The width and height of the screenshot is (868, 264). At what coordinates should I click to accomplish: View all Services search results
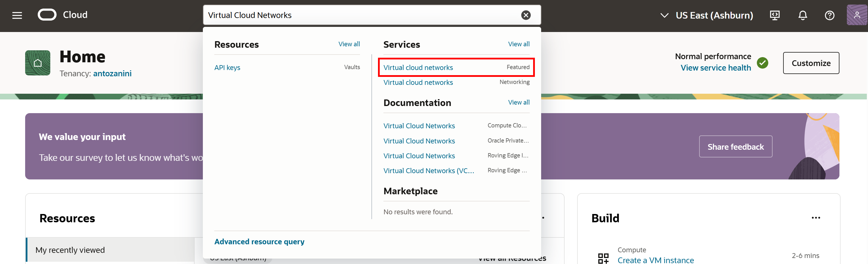click(519, 44)
